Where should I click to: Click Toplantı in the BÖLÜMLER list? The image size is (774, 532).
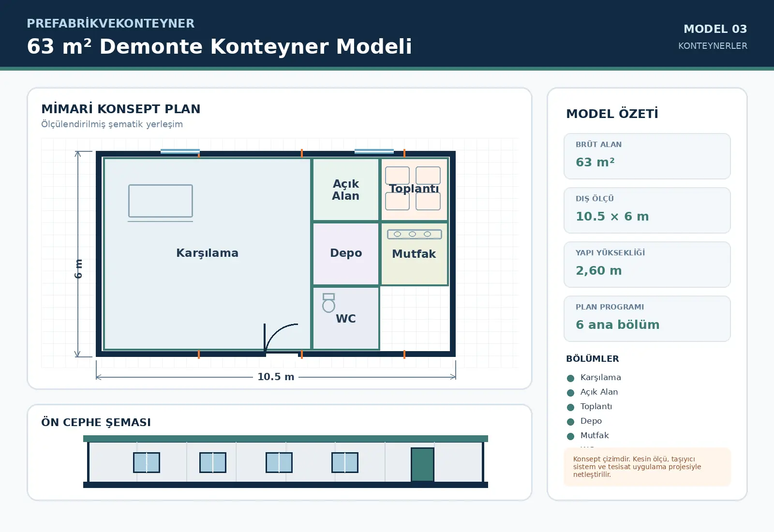pos(596,406)
